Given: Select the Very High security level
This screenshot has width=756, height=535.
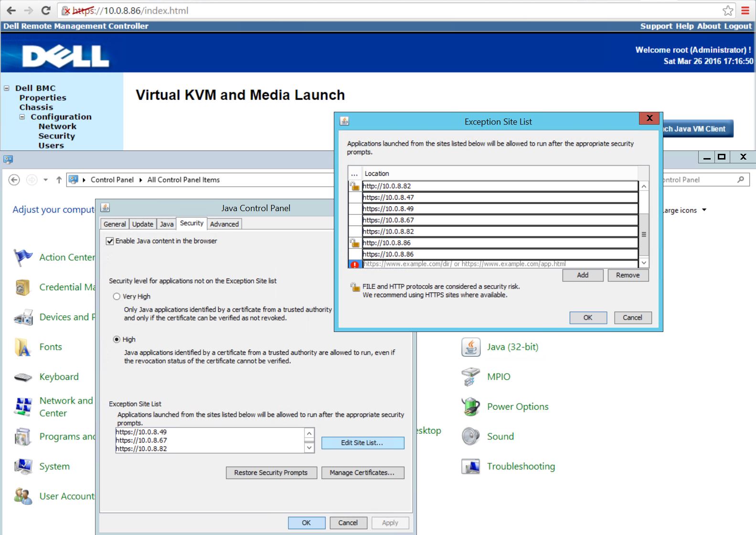Looking at the screenshot, I should coord(117,297).
